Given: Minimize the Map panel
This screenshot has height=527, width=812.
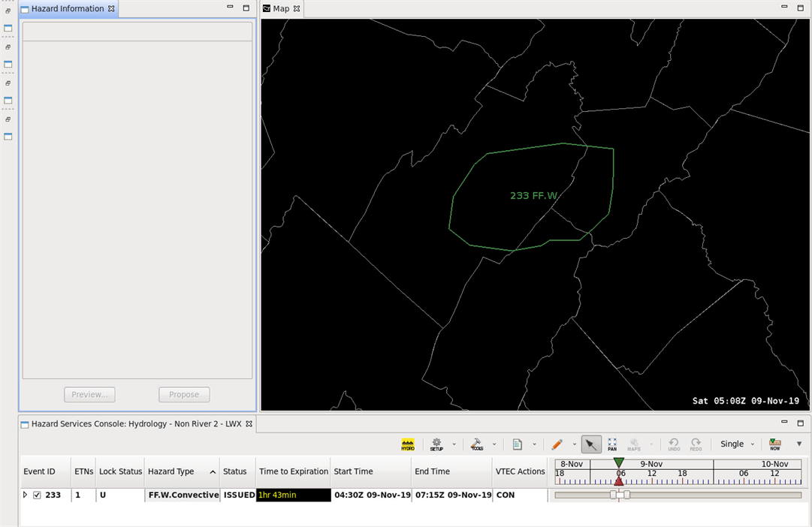Looking at the screenshot, I should tap(784, 7).
